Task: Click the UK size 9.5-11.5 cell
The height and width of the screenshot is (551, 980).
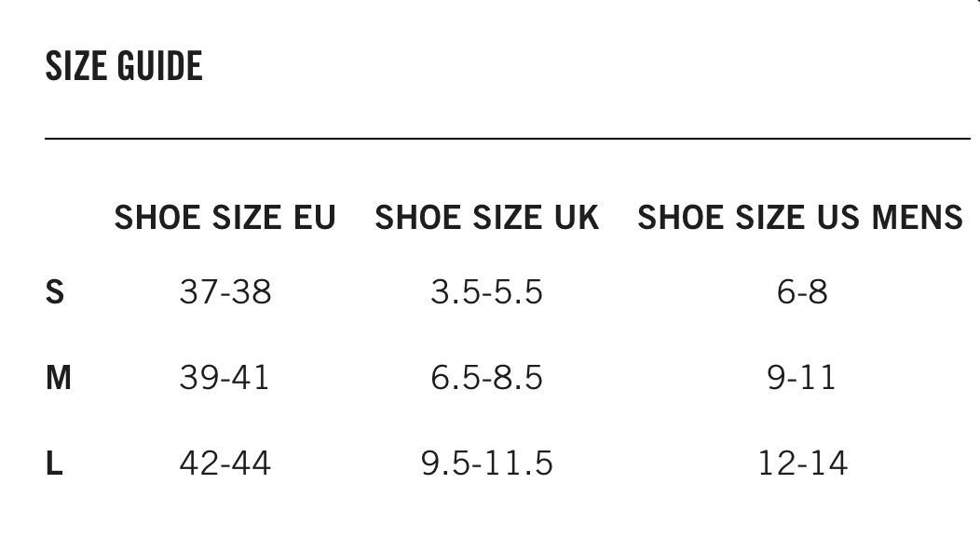Action: click(x=487, y=464)
